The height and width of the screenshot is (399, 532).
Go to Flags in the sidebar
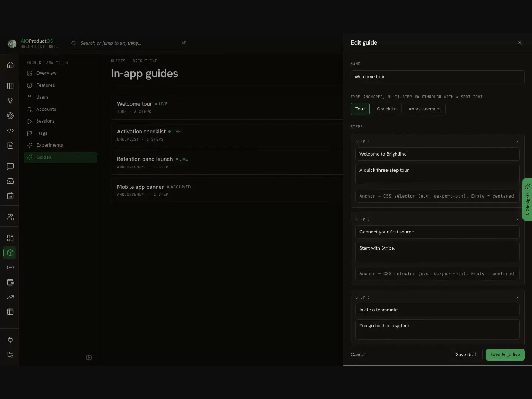[x=60, y=133]
